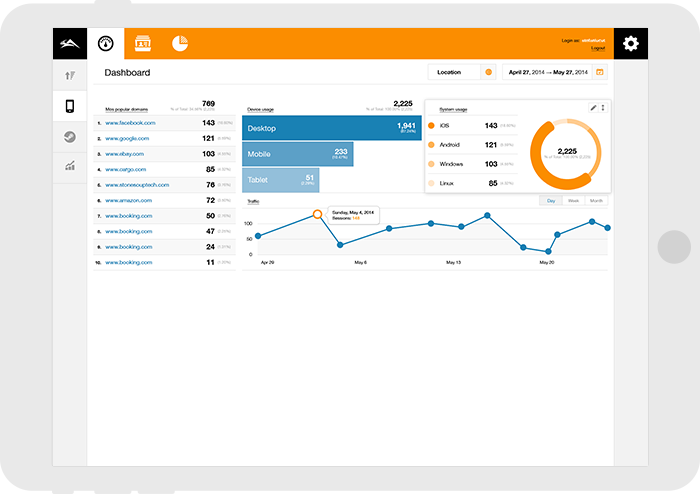Open the dashboard gauge tab

(x=105, y=43)
